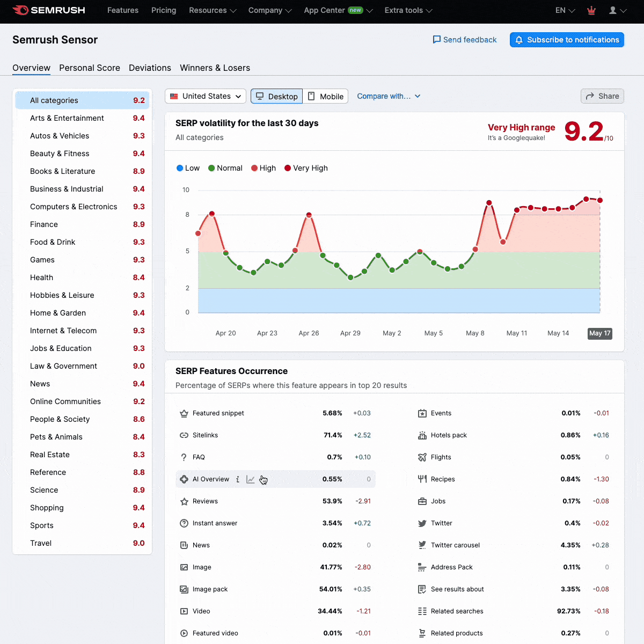This screenshot has width=644, height=644.
Task: Click the 9.2 volatility score
Action: [584, 131]
